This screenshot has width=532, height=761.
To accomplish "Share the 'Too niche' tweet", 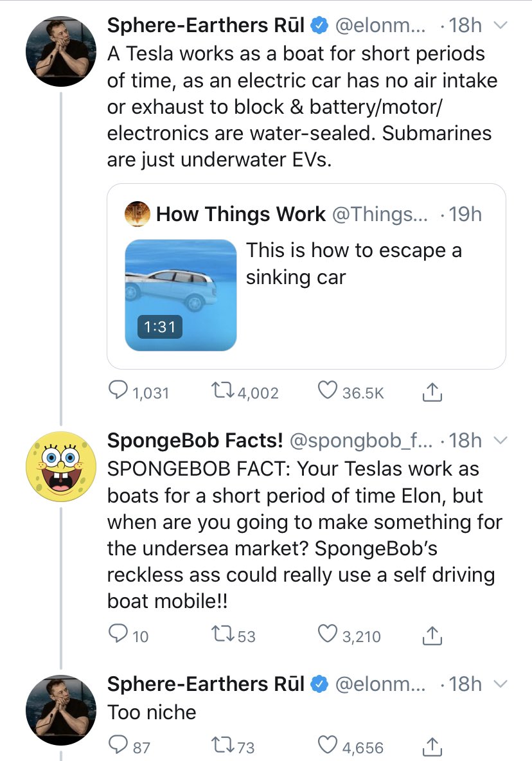I will [432, 746].
